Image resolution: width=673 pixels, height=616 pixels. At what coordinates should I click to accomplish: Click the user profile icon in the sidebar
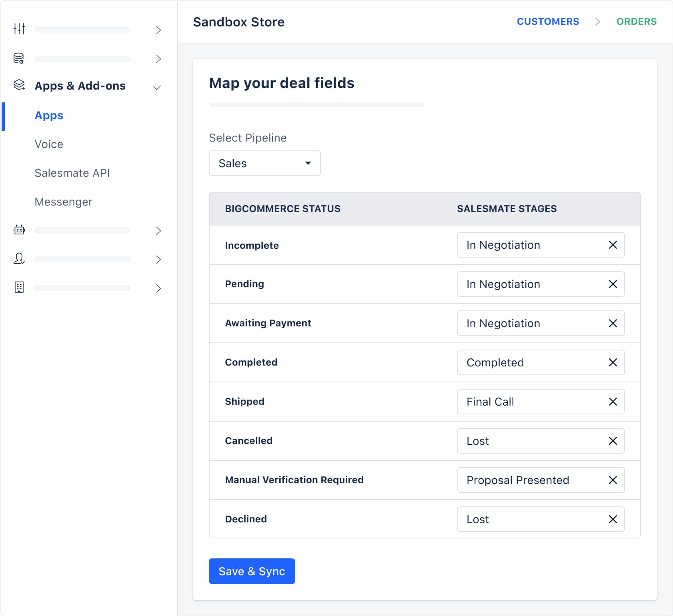(x=19, y=259)
